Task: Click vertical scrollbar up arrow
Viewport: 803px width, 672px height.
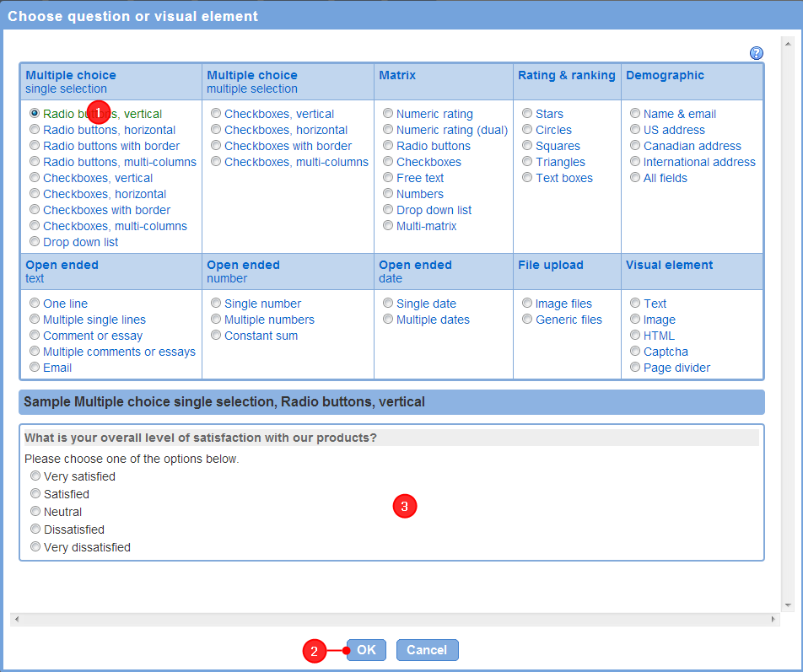Action: [788, 44]
